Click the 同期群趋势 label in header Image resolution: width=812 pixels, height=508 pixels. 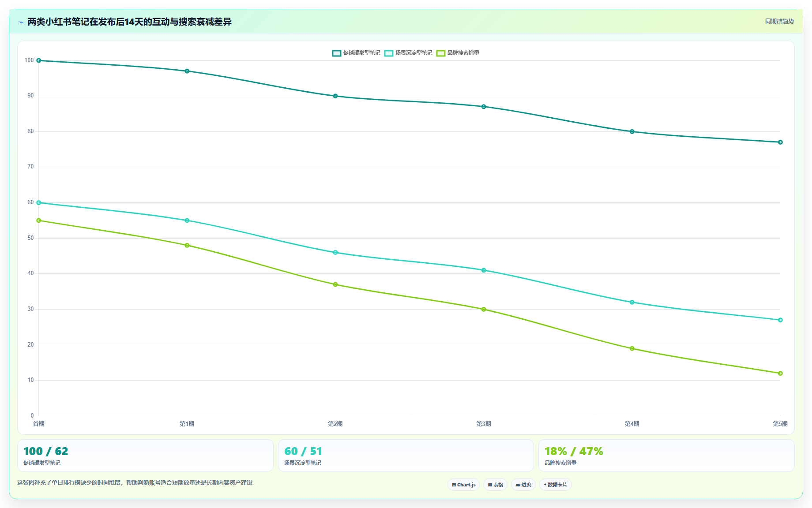click(x=779, y=21)
